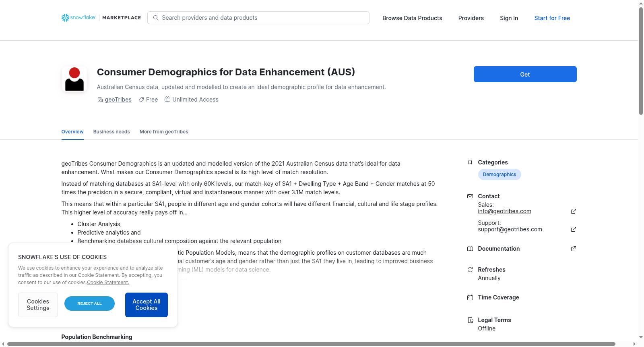Open Documentation external link icon
The height and width of the screenshot is (347, 644).
coord(574,249)
